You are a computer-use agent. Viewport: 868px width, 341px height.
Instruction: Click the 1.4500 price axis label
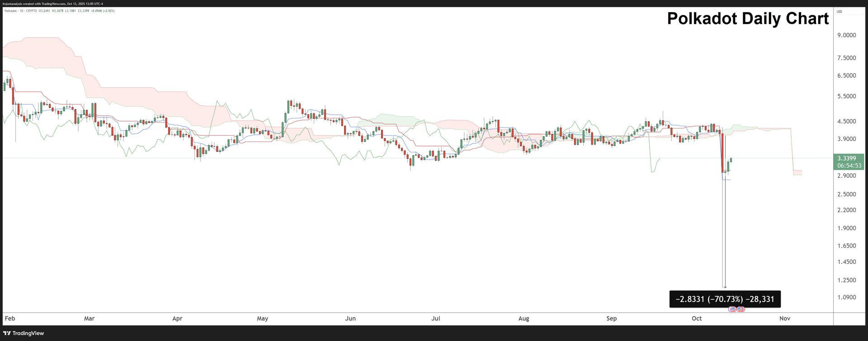click(x=846, y=262)
